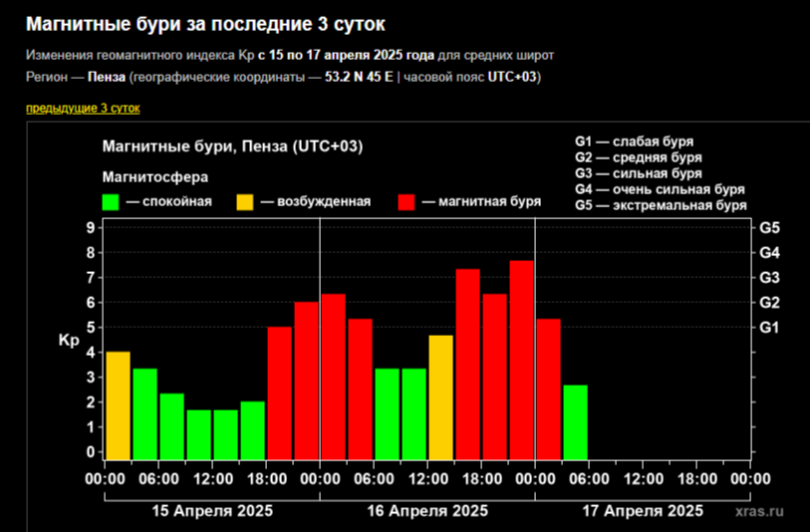Click the G1 label on right axis
Image resolution: width=810 pixels, height=532 pixels.
pyautogui.click(x=769, y=328)
